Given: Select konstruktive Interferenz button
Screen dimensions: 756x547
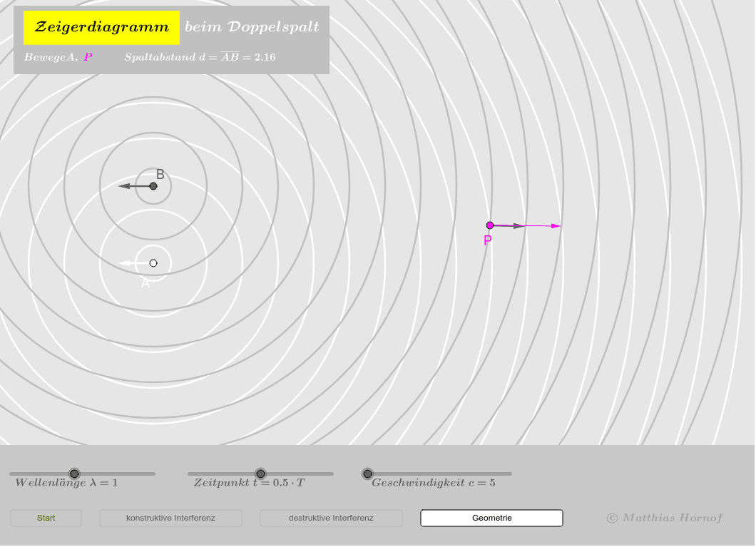Looking at the screenshot, I should [170, 518].
